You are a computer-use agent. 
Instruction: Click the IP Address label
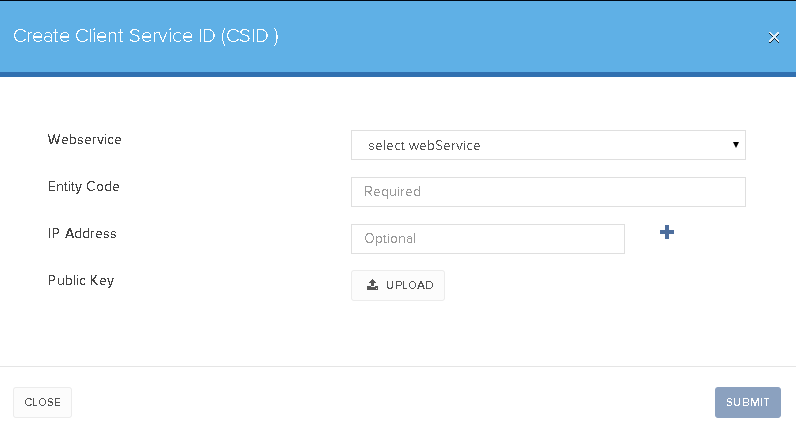tap(82, 234)
